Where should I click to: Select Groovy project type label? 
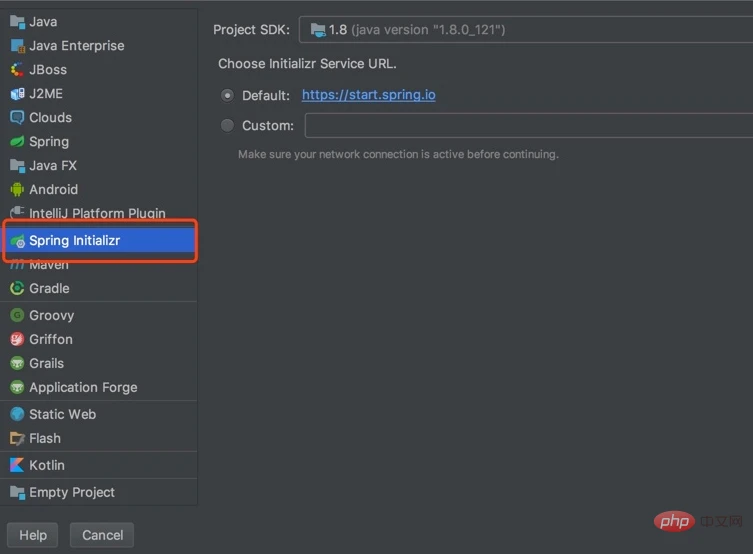[52, 315]
